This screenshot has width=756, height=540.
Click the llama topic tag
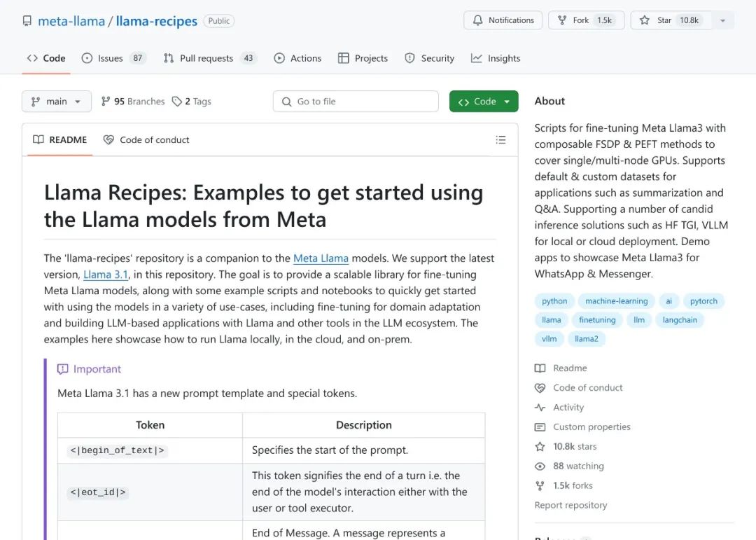(551, 320)
